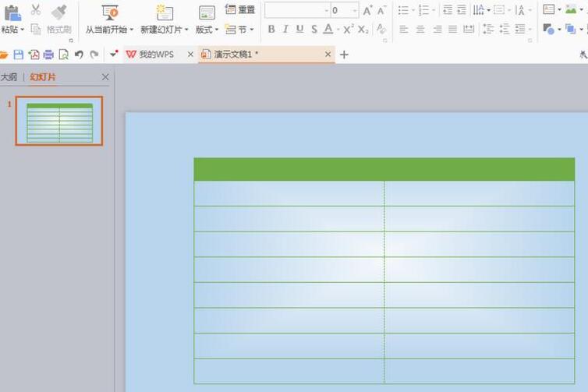The height and width of the screenshot is (392, 588).
Task: Click the 新建幻灯片 new slide icon
Action: [x=165, y=12]
